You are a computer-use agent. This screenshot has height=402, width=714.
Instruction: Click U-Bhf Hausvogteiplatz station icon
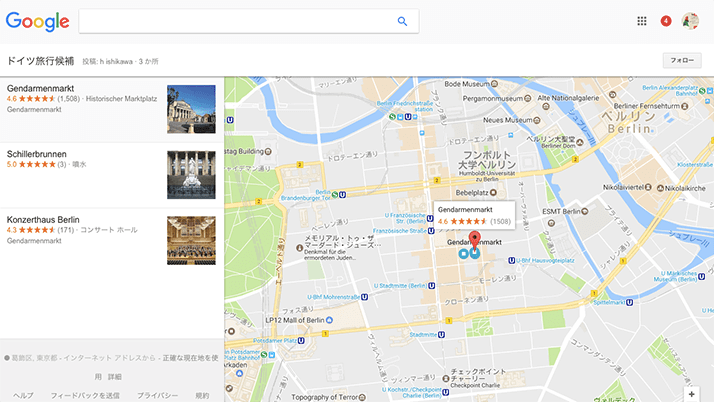[511, 260]
